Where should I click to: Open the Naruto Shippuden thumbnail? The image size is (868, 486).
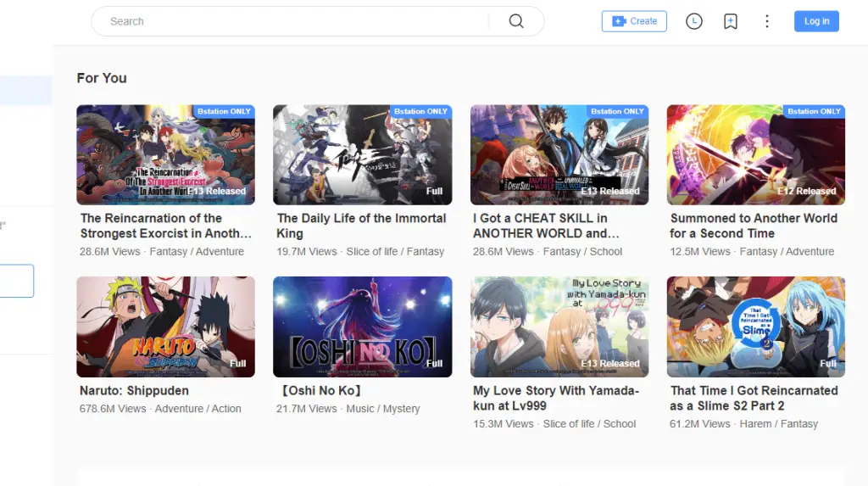[x=165, y=327]
